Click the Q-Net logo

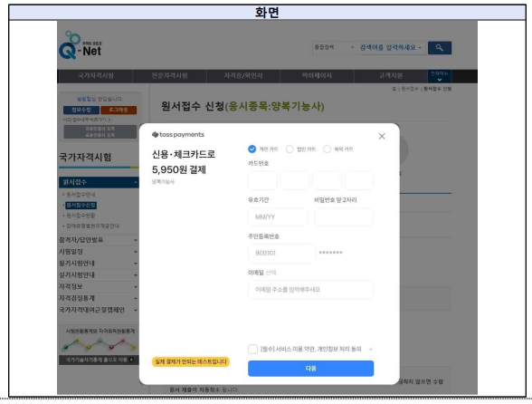[x=81, y=45]
